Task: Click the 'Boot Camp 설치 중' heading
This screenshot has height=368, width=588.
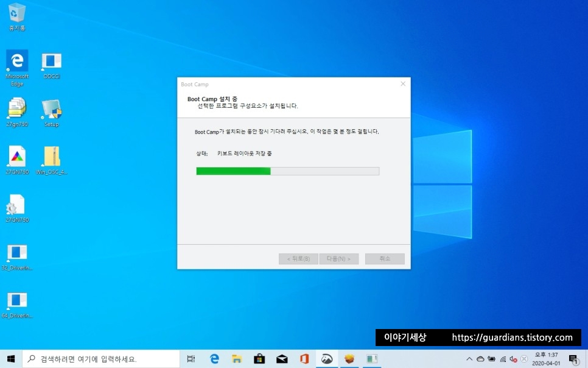Action: [x=212, y=99]
